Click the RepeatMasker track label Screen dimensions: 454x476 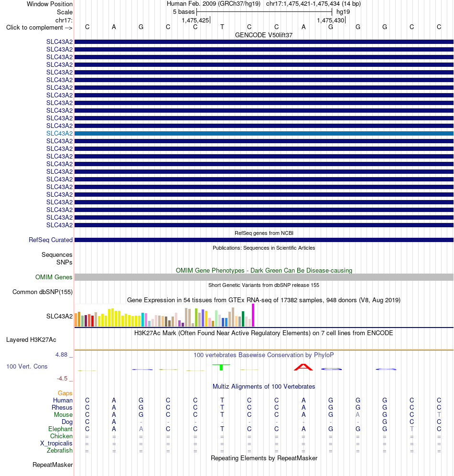click(x=53, y=465)
